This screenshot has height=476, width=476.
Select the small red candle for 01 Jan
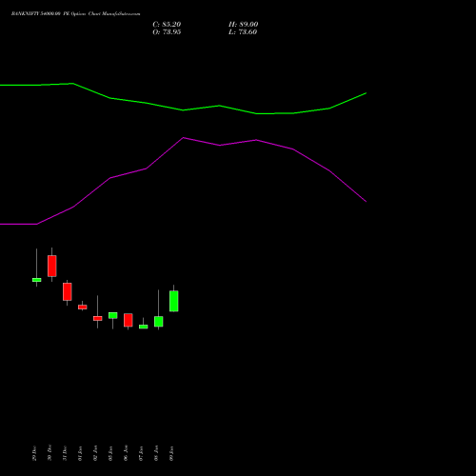pos(83,307)
